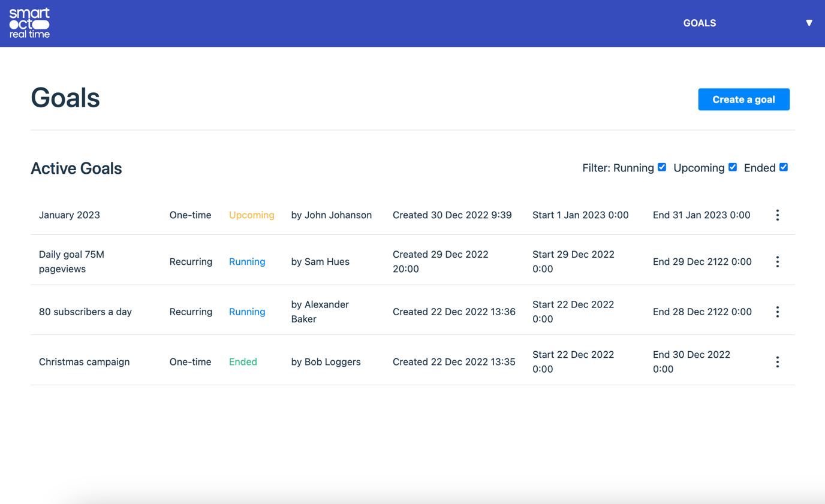Open the three-dot menu for Christmas campaign

tap(777, 361)
